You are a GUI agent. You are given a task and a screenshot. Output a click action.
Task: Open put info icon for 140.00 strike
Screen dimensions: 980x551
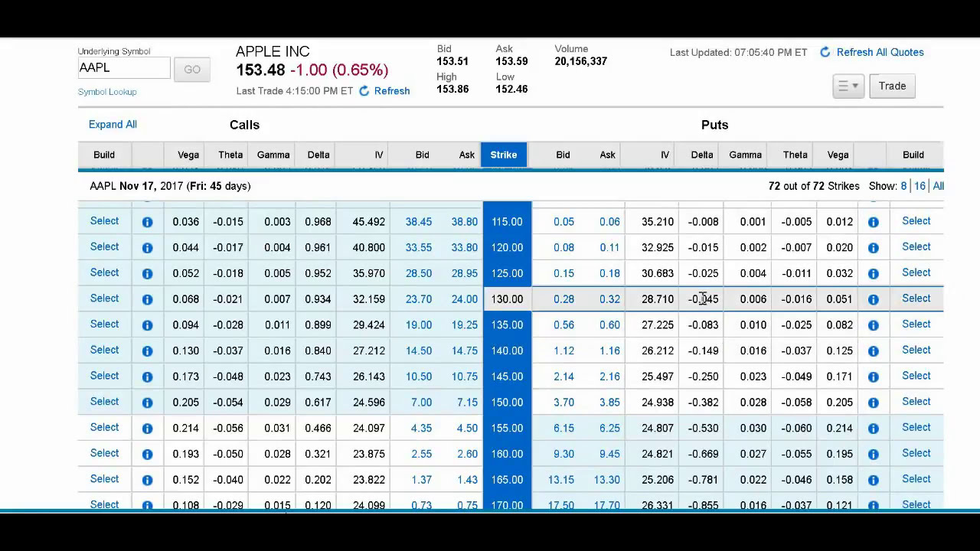[x=874, y=350]
